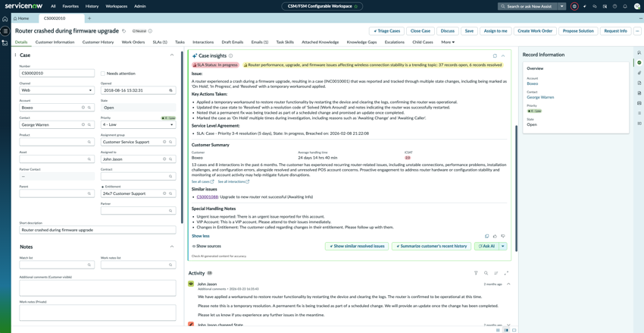Screen dimensions: 644x333
Task: Expand the Activity stream to full view
Action: [506, 273]
